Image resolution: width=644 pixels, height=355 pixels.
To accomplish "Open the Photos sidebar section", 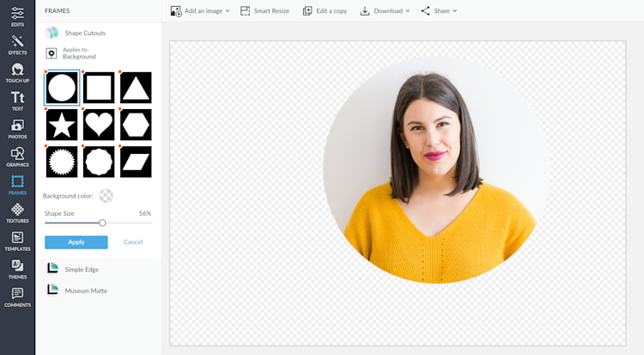I will (17, 129).
